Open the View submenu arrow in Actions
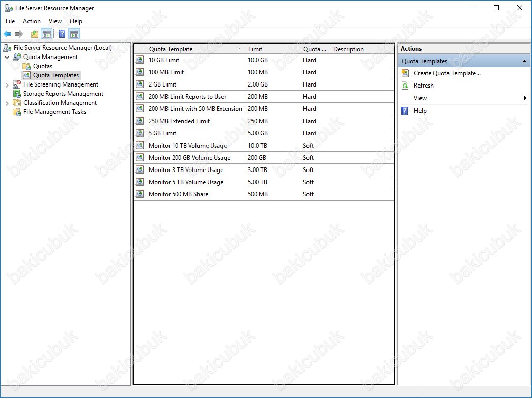 (x=525, y=98)
